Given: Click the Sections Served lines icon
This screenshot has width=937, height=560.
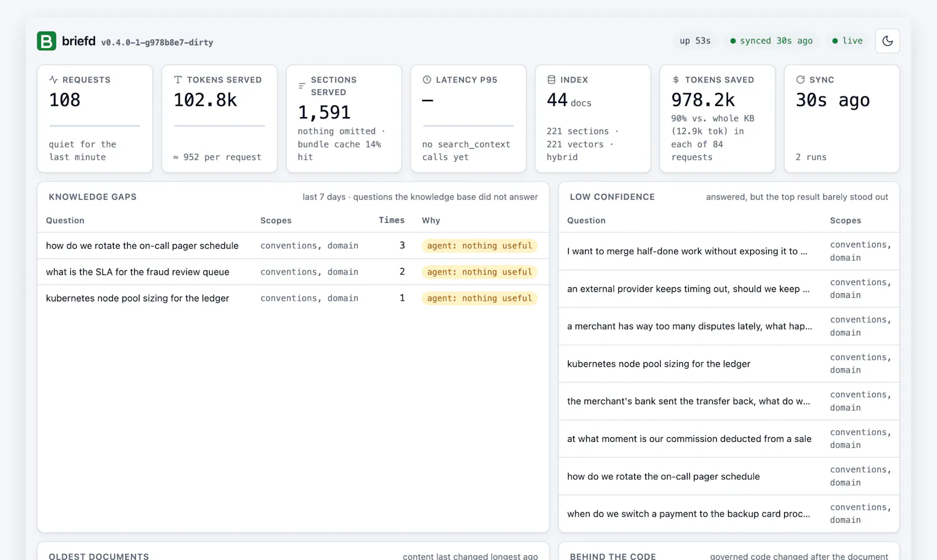Looking at the screenshot, I should 302,86.
